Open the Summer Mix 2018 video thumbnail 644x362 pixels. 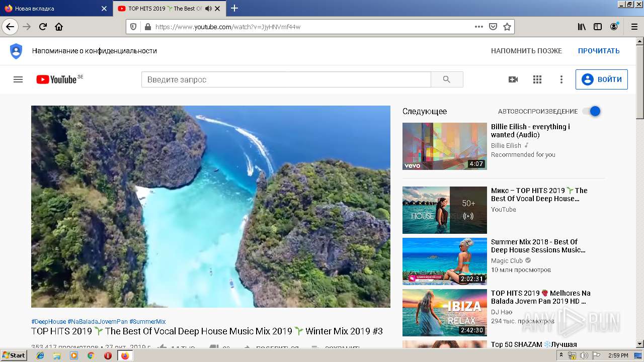click(x=445, y=261)
